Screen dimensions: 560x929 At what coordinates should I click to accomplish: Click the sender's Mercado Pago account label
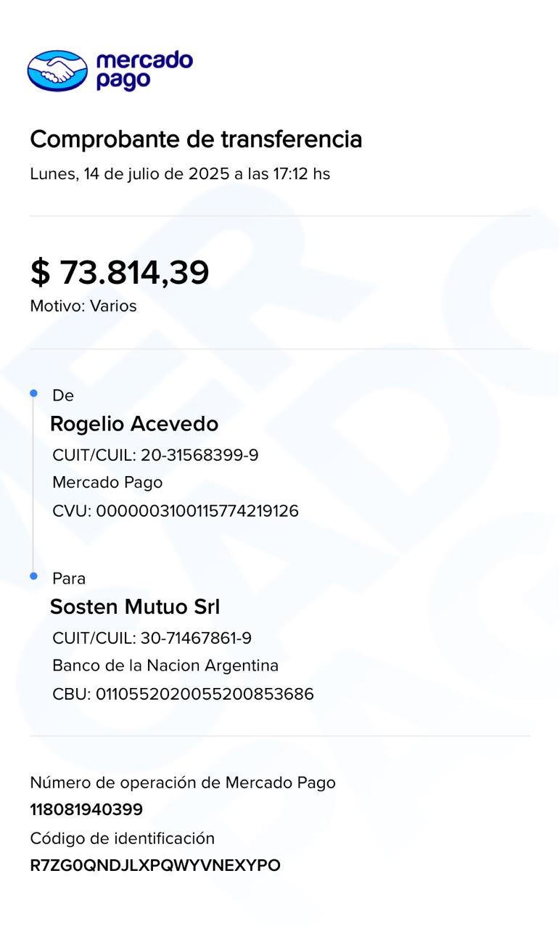point(107,483)
